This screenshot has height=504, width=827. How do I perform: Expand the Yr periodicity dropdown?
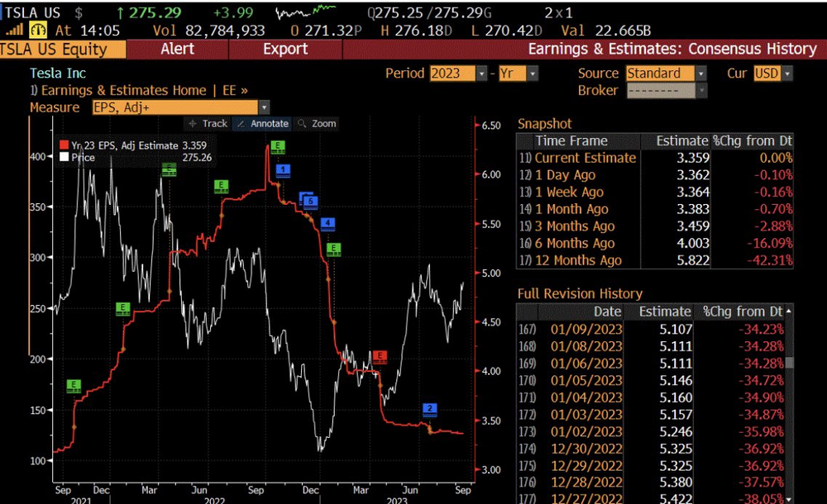[x=533, y=74]
